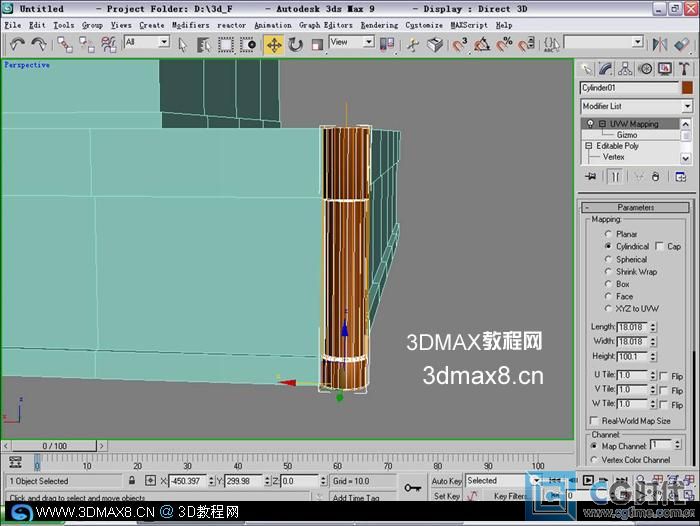Click the time slider 0 / 100 handle
Image resolution: width=700 pixels, height=526 pixels.
pyautogui.click(x=54, y=446)
